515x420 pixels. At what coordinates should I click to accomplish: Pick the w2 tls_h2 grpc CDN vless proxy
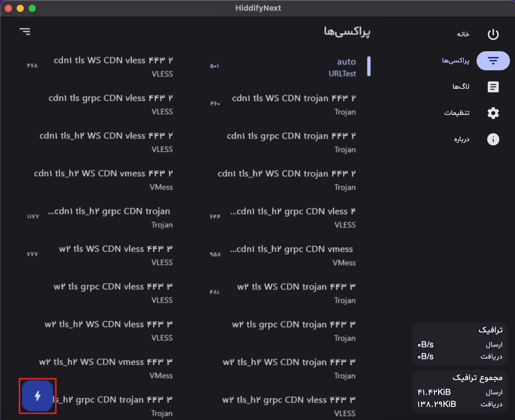click(x=289, y=406)
